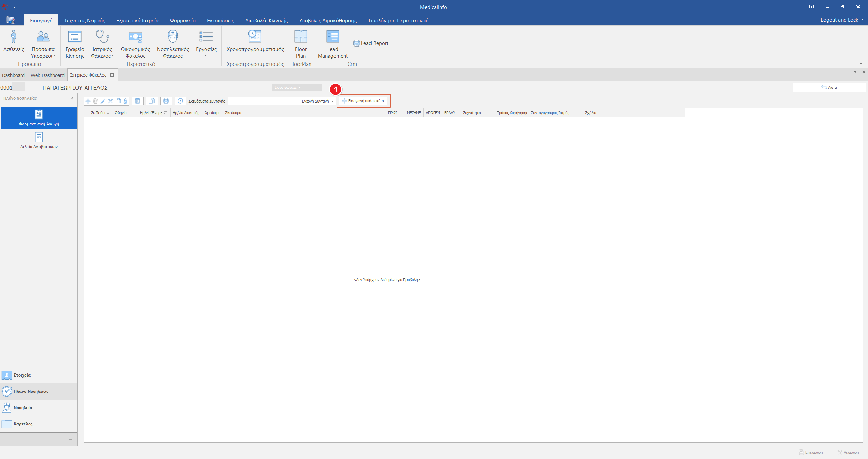Click the Λίστα button

(829, 87)
